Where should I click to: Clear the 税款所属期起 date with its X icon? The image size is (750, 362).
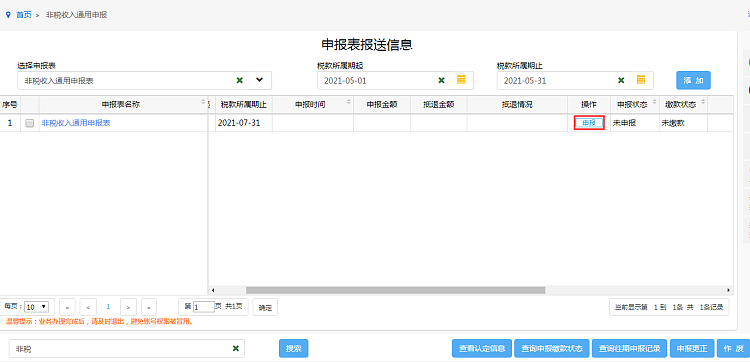(442, 80)
